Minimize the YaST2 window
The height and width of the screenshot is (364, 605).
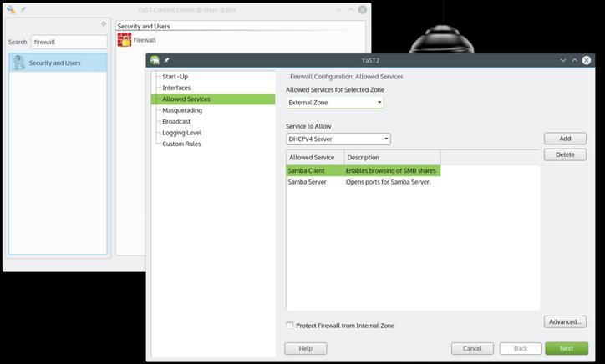[x=562, y=60]
